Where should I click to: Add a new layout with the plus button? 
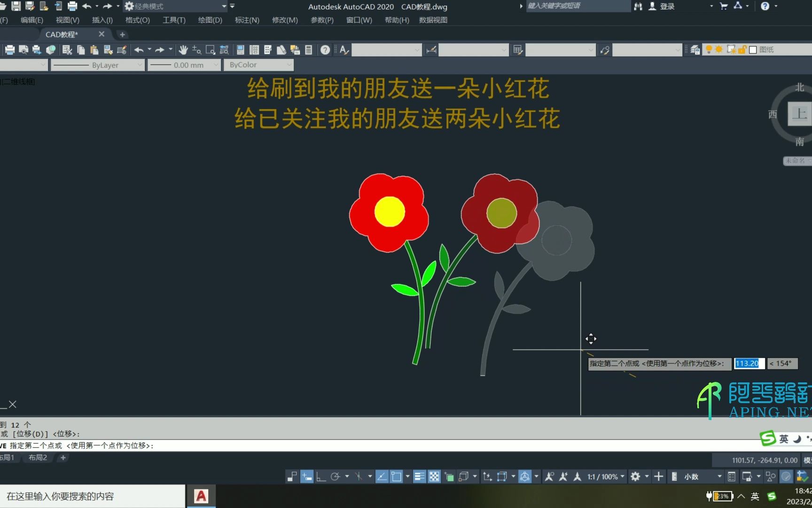[63, 457]
